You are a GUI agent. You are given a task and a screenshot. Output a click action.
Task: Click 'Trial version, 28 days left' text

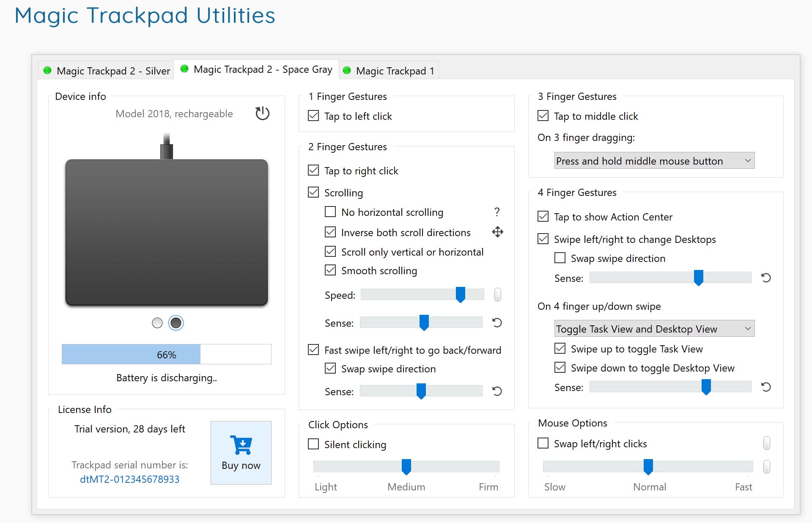click(130, 429)
